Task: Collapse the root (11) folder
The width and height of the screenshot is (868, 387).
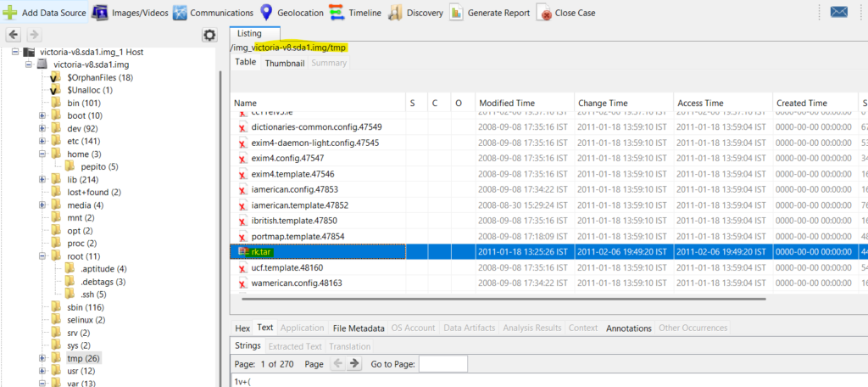Action: point(42,256)
